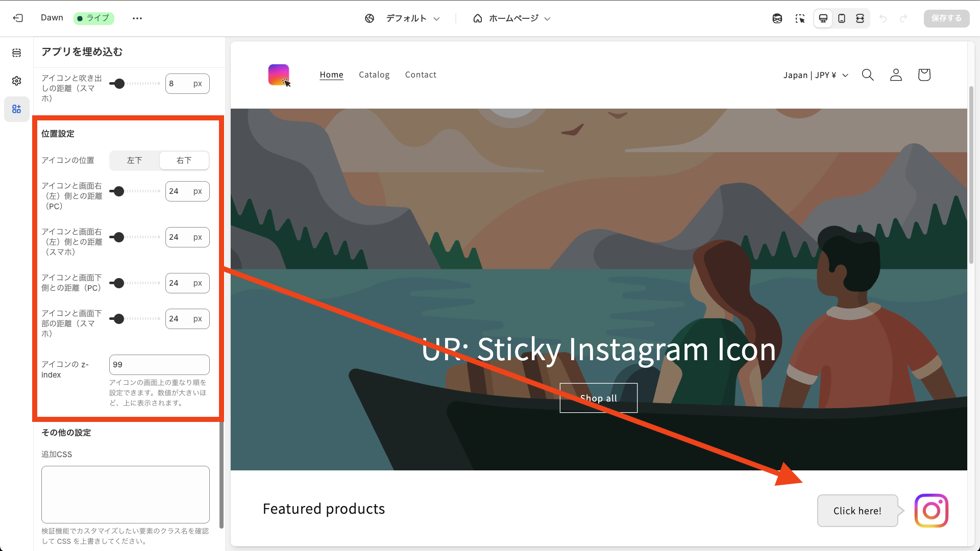Click the アイコンの z-index input field

pyautogui.click(x=159, y=364)
